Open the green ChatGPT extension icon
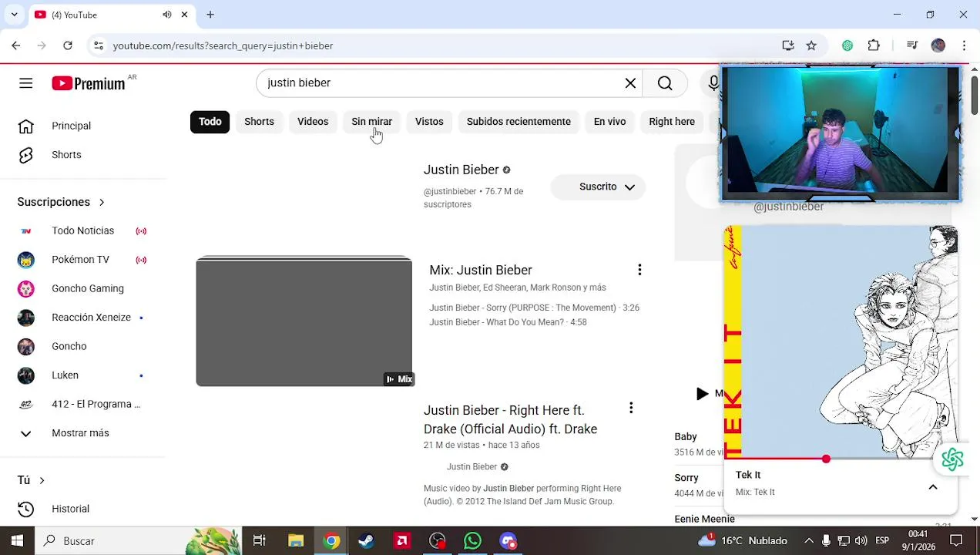The height and width of the screenshot is (555, 980). (847, 45)
